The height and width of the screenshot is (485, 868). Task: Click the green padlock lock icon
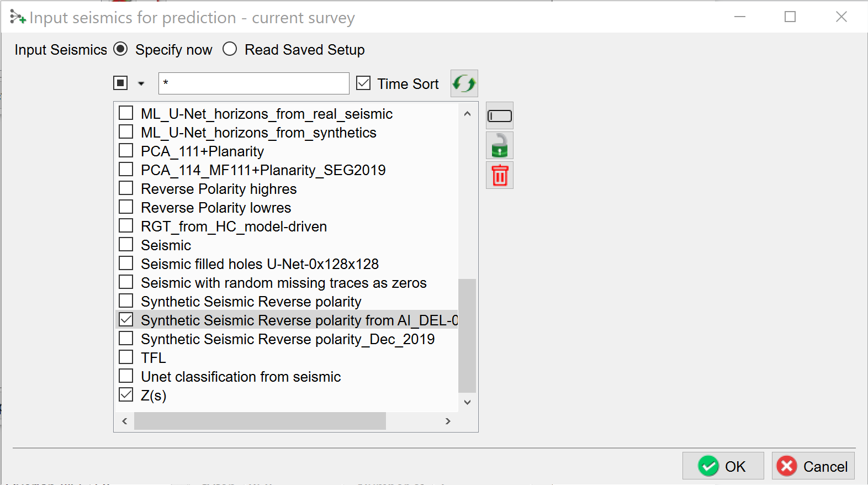[500, 146]
